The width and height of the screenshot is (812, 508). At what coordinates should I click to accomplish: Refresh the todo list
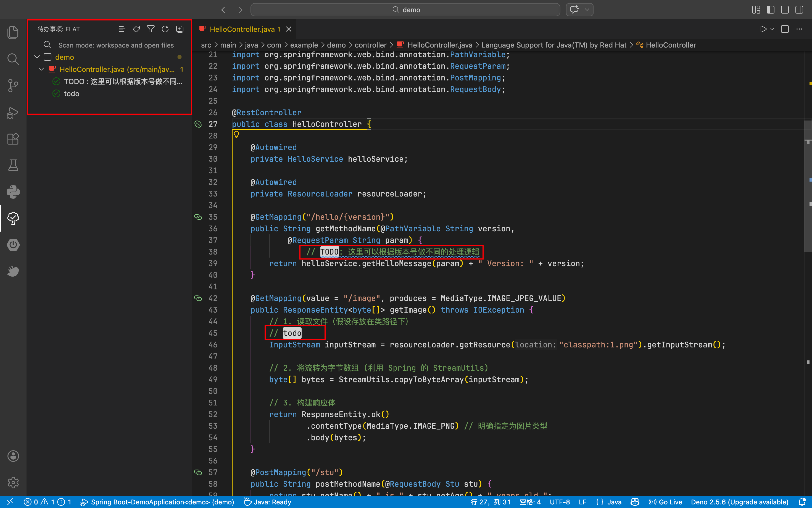tap(165, 29)
